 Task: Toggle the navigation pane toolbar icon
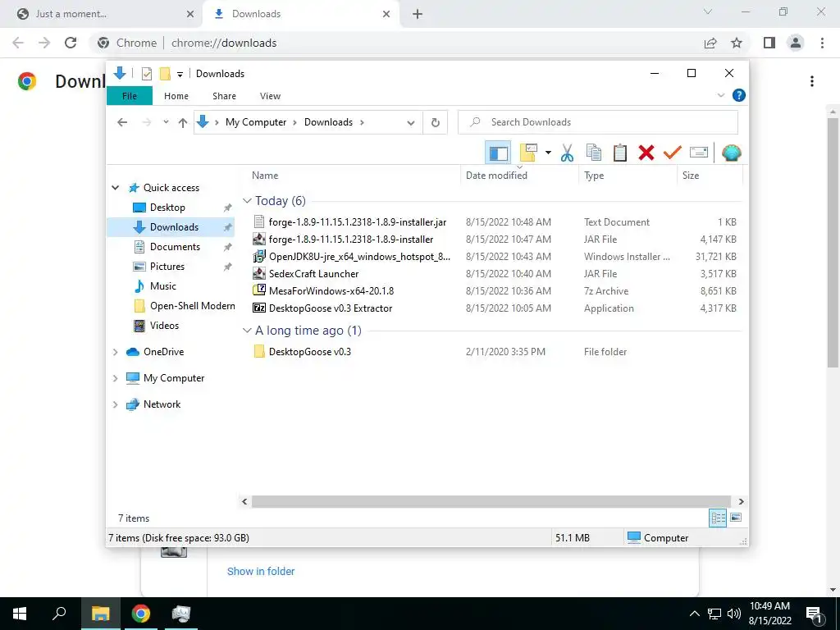point(498,153)
